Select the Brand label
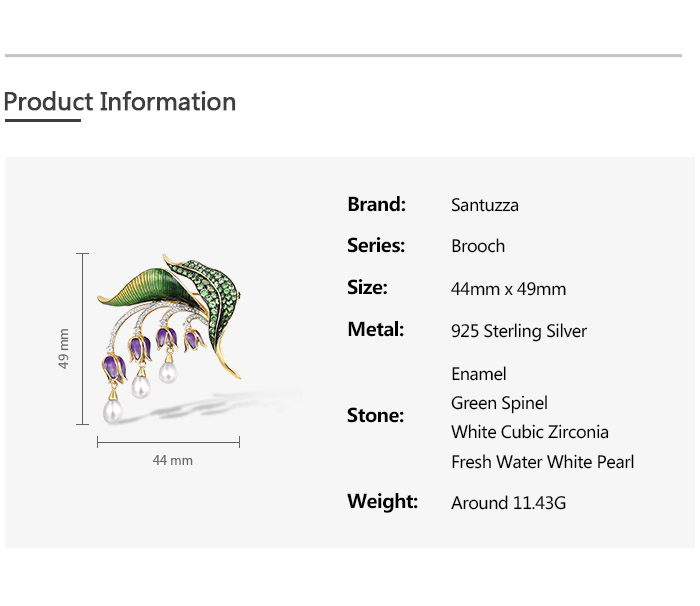The height and width of the screenshot is (606, 700). (x=376, y=204)
